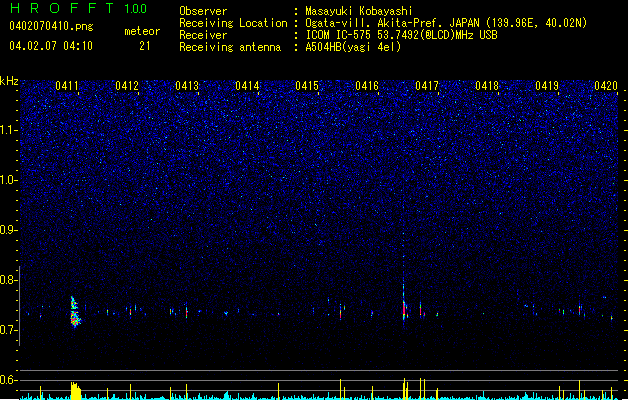Click time marker 0412

pyautogui.click(x=127, y=86)
